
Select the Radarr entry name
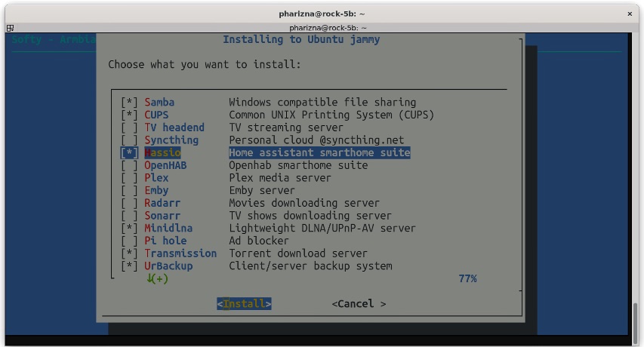tap(162, 203)
